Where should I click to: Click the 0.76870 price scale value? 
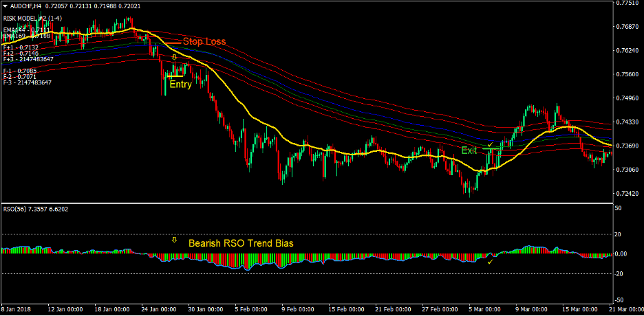click(627, 27)
